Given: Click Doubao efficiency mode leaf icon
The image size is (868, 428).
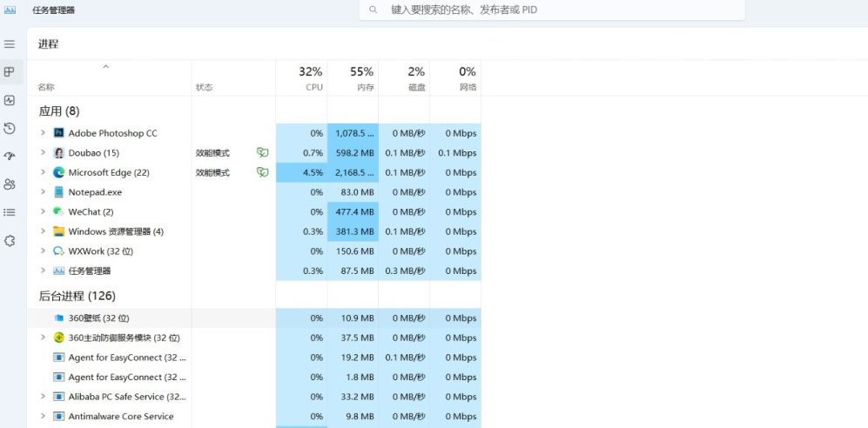Looking at the screenshot, I should coord(262,152).
